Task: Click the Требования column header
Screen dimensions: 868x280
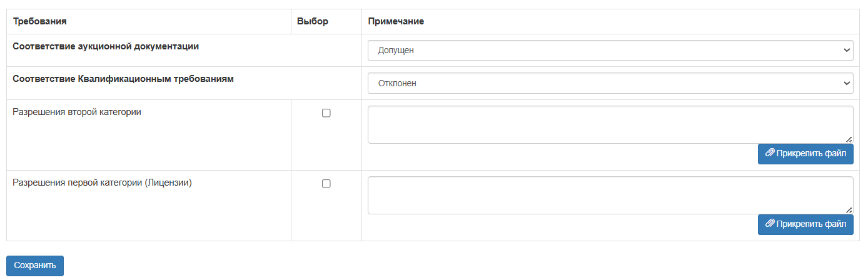Action: point(40,21)
